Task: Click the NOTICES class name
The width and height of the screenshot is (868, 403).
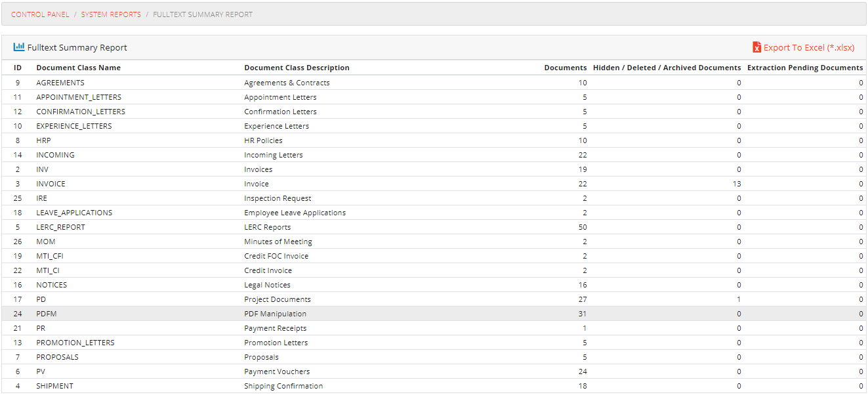Action: [52, 285]
